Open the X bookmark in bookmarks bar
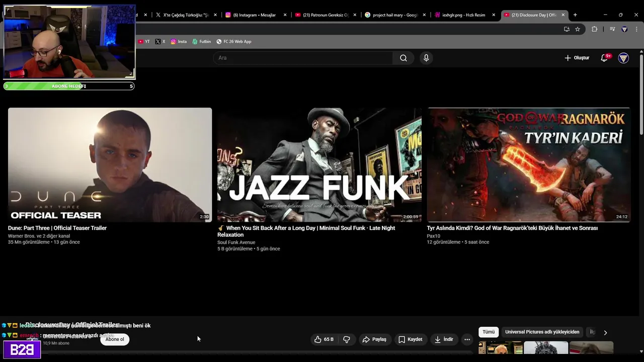This screenshot has width=644, height=362. tap(160, 42)
